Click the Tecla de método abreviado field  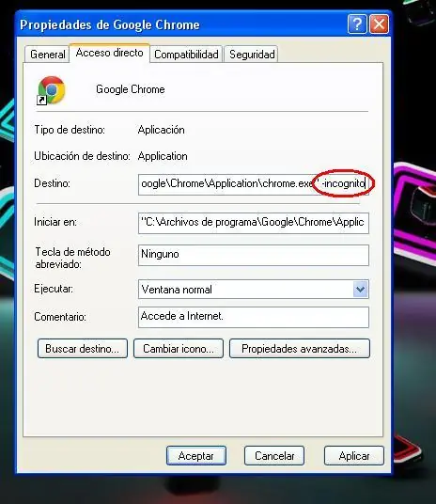point(254,255)
